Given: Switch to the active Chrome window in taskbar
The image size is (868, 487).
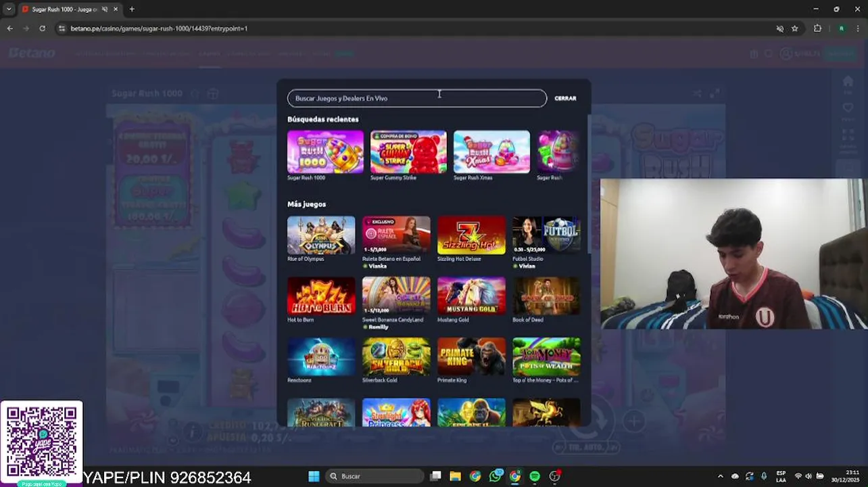Looking at the screenshot, I should coord(515,476).
